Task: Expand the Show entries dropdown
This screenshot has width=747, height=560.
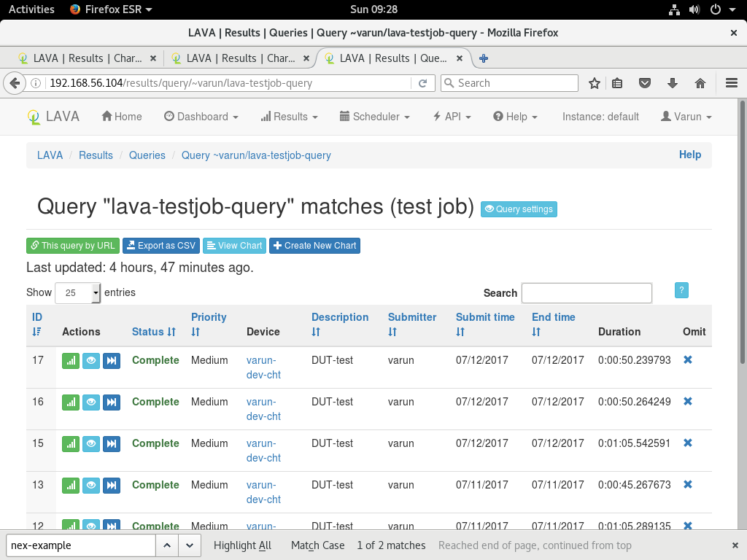Action: pos(78,293)
